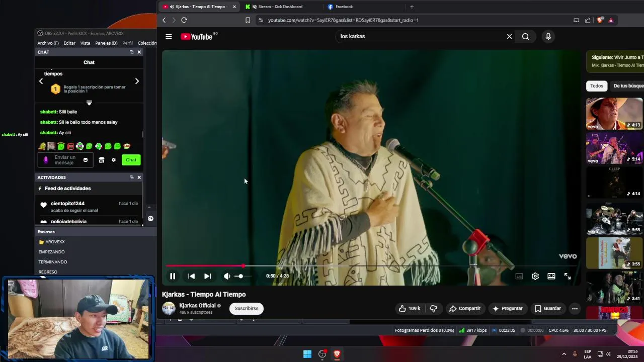Open more actions ellipsis below video
The height and width of the screenshot is (362, 644).
tap(575, 308)
